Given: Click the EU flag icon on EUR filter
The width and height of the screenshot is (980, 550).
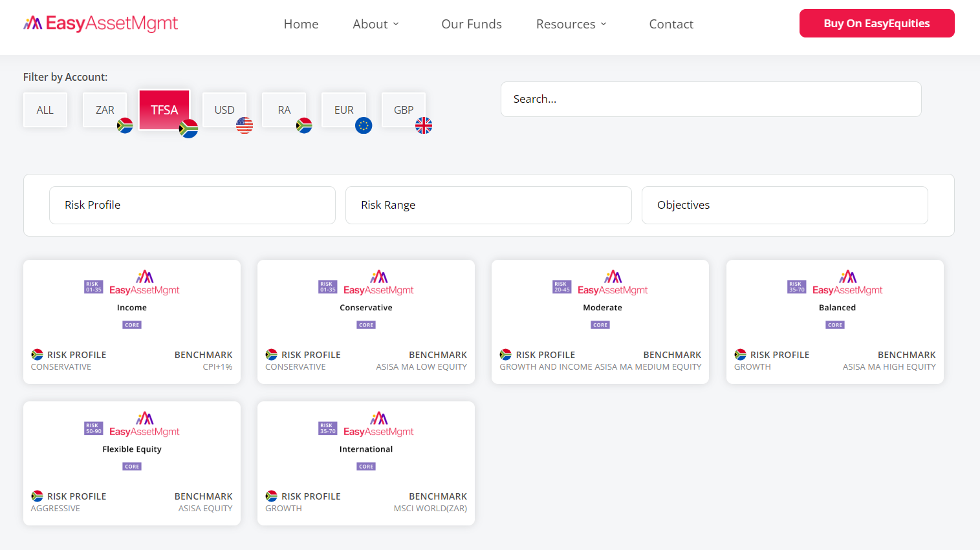Looking at the screenshot, I should coord(364,125).
